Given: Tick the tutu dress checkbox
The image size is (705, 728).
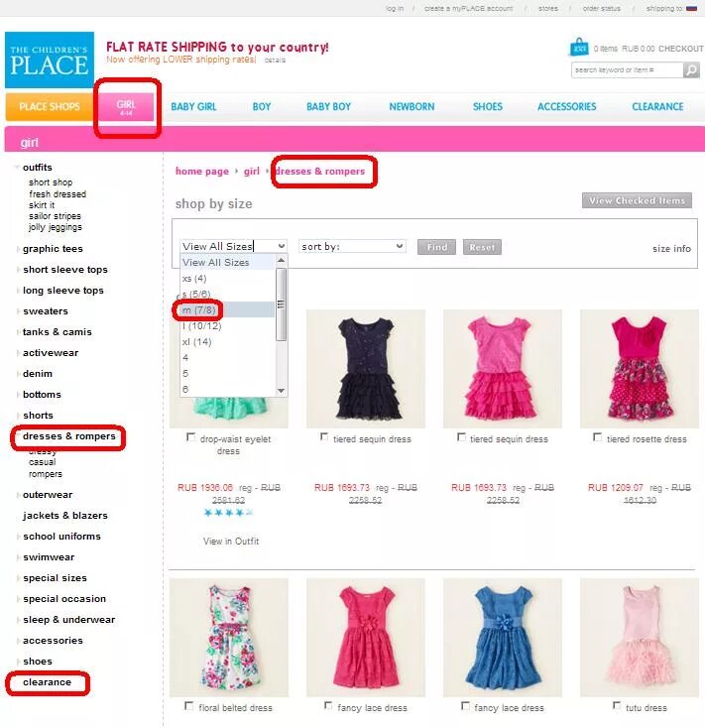Looking at the screenshot, I should [x=617, y=706].
